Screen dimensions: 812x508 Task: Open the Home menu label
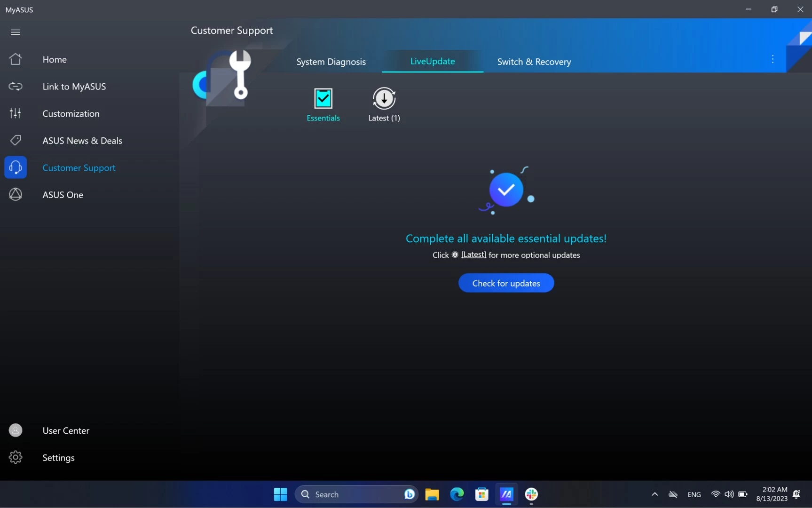coord(55,59)
